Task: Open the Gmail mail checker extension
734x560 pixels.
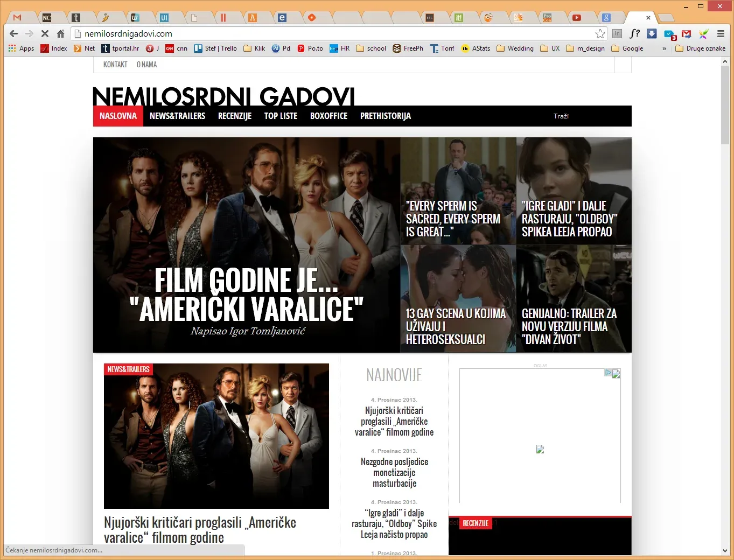Action: click(687, 33)
